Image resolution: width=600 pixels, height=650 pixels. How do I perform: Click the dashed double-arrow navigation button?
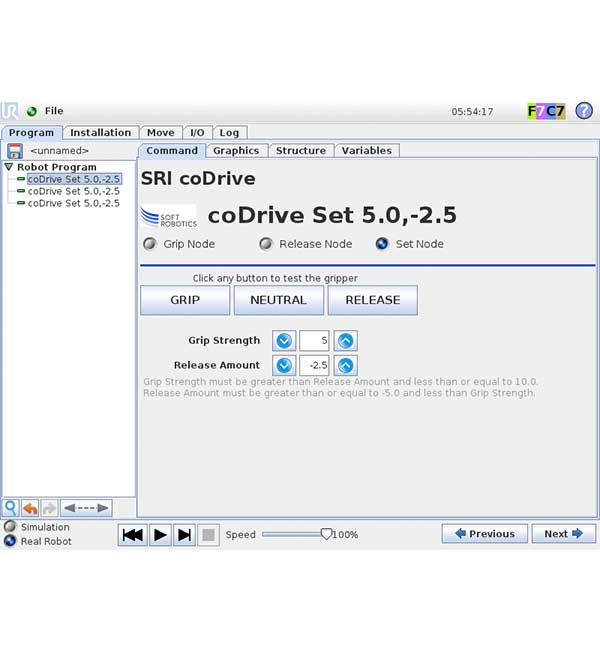(86, 508)
